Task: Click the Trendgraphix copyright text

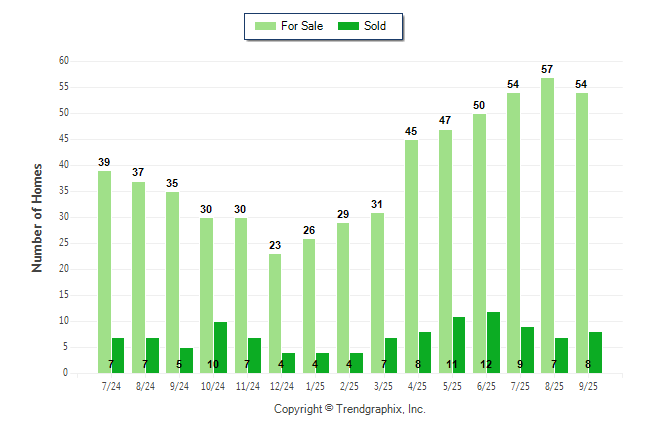Action: (350, 409)
